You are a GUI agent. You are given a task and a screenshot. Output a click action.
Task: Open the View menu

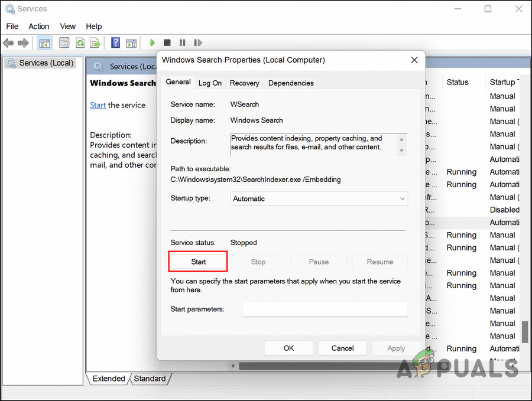coord(67,27)
